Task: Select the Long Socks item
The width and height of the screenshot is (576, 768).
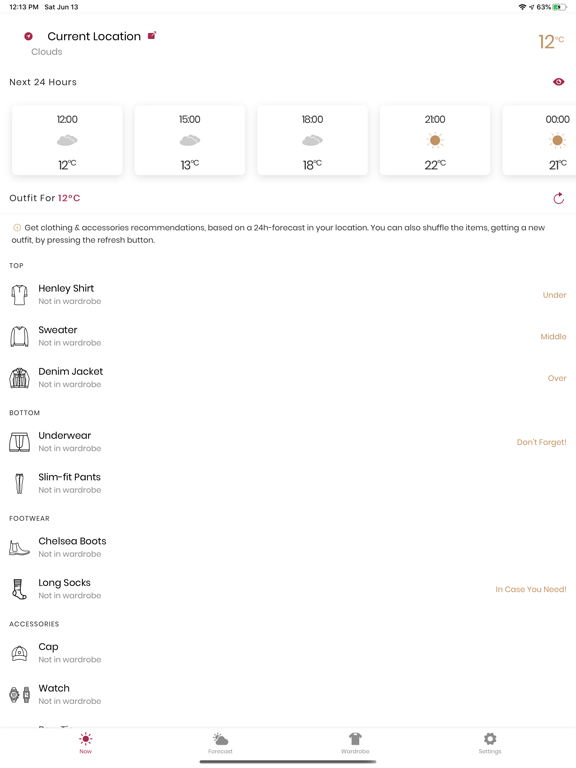Action: tap(288, 589)
